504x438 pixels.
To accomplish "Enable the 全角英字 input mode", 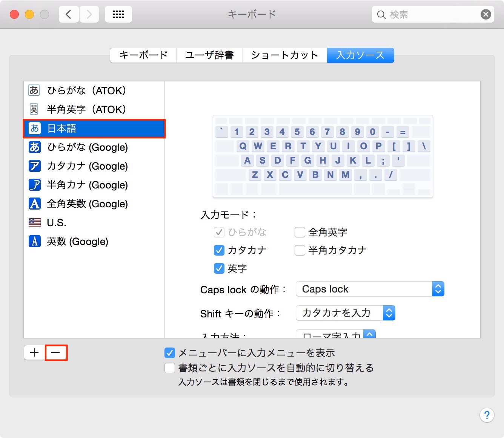I will click(x=300, y=232).
